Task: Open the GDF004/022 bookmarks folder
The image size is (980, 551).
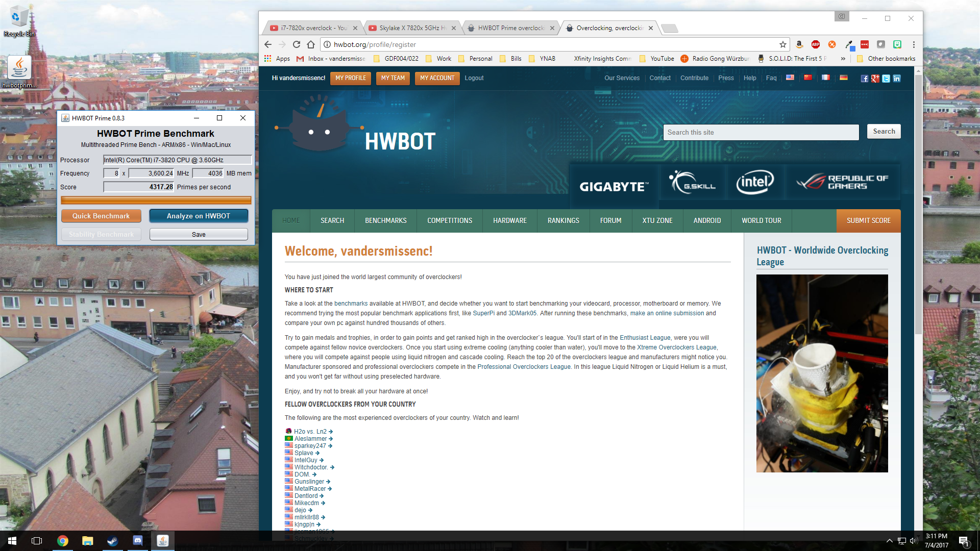Action: pyautogui.click(x=396, y=59)
